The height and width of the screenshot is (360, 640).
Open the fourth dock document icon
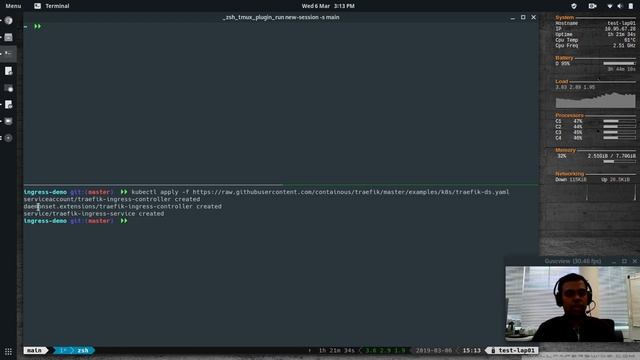click(9, 71)
